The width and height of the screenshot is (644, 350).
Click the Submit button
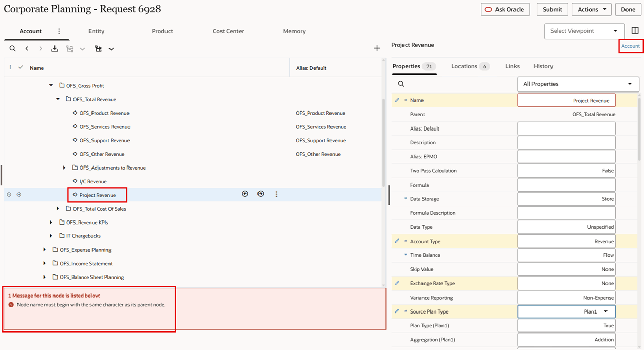point(553,9)
